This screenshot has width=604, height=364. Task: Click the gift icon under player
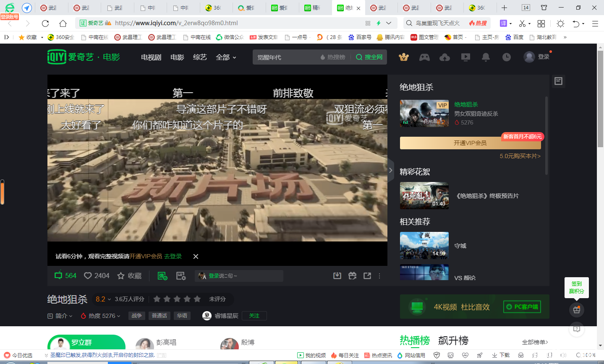pos(352,276)
